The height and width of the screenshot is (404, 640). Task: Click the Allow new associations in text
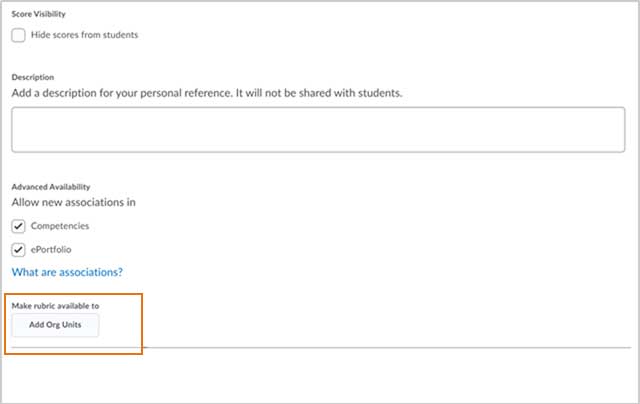(73, 202)
